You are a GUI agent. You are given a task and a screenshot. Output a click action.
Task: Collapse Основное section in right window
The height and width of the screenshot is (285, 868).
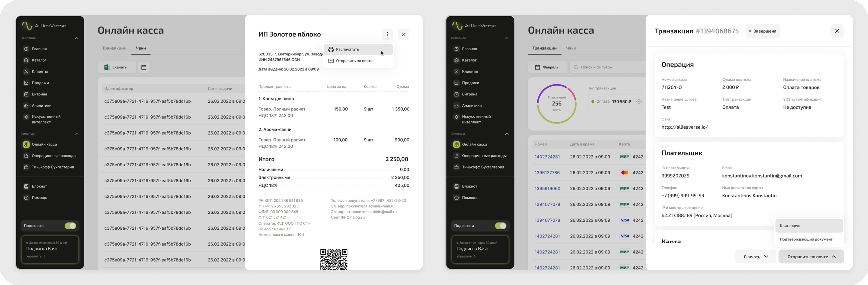coord(507,38)
